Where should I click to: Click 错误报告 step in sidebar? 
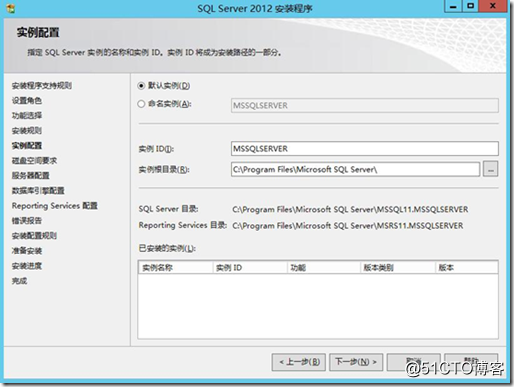(x=27, y=221)
